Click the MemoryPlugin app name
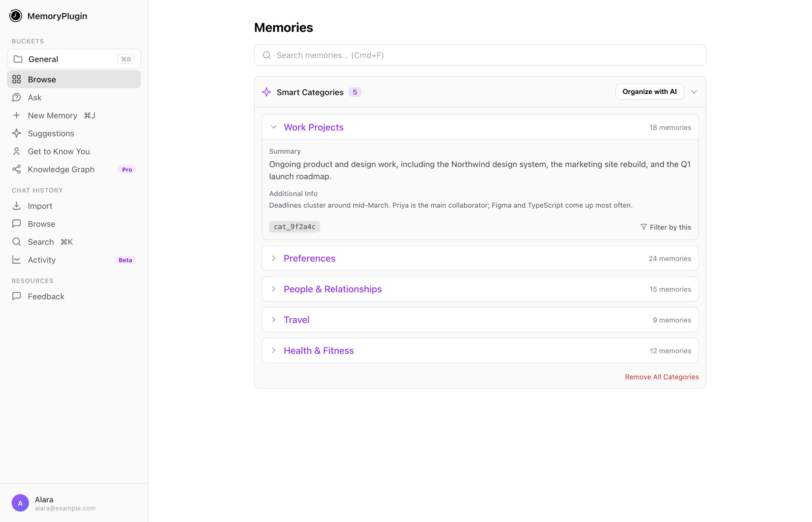The height and width of the screenshot is (522, 812). pos(57,16)
